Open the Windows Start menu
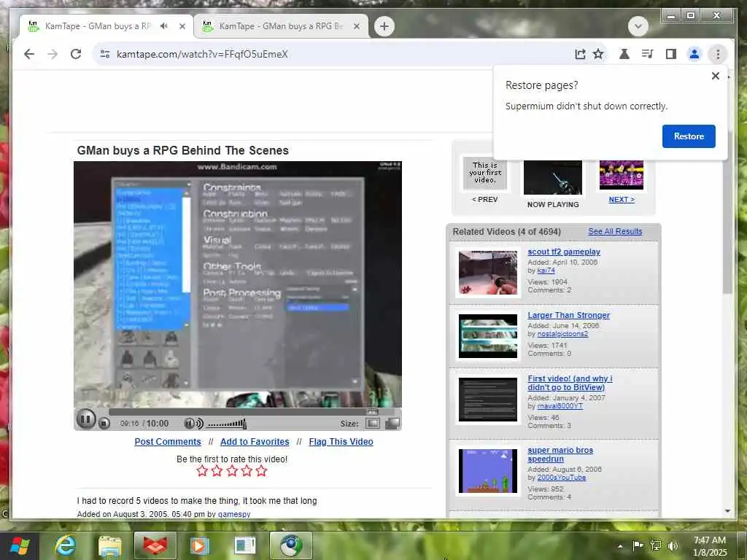This screenshot has width=747, height=560. point(19,546)
